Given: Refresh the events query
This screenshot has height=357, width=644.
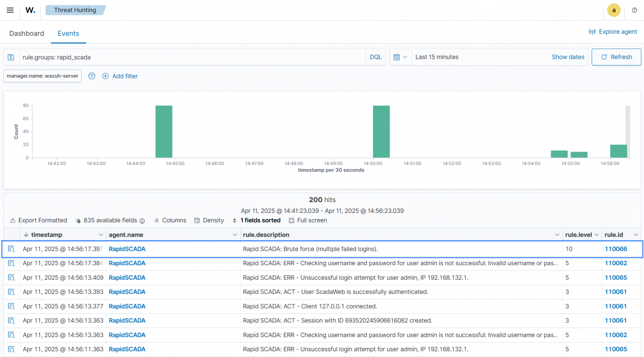Looking at the screenshot, I should 616,57.
